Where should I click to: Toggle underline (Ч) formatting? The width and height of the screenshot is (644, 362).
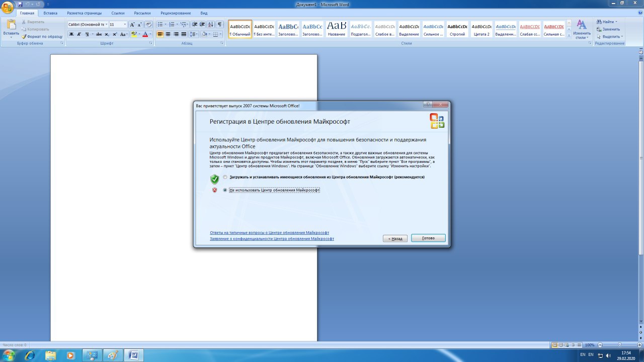pos(87,34)
